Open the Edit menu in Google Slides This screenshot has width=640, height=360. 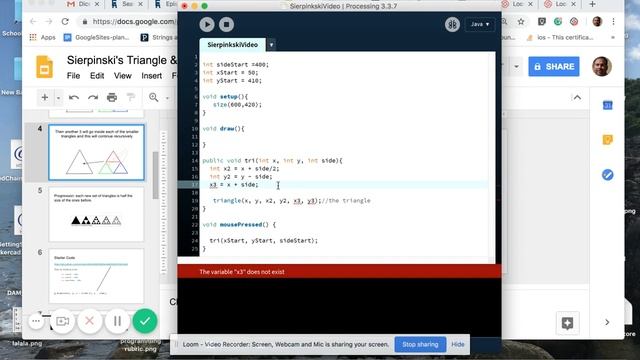pyautogui.click(x=97, y=76)
